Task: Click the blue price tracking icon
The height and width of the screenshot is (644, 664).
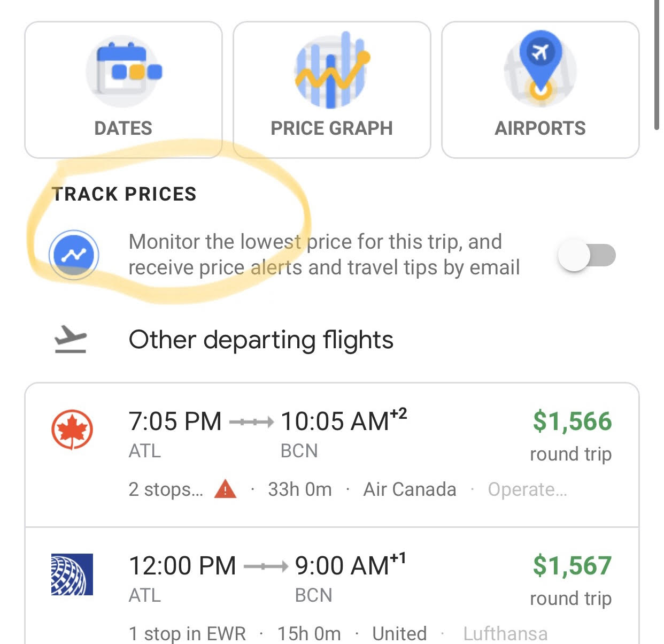Action: [x=74, y=255]
